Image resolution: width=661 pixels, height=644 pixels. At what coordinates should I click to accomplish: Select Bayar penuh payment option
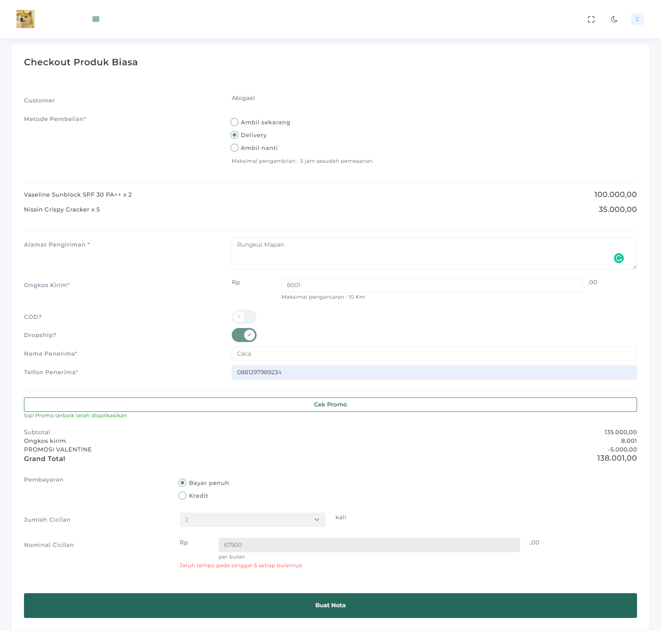click(183, 483)
